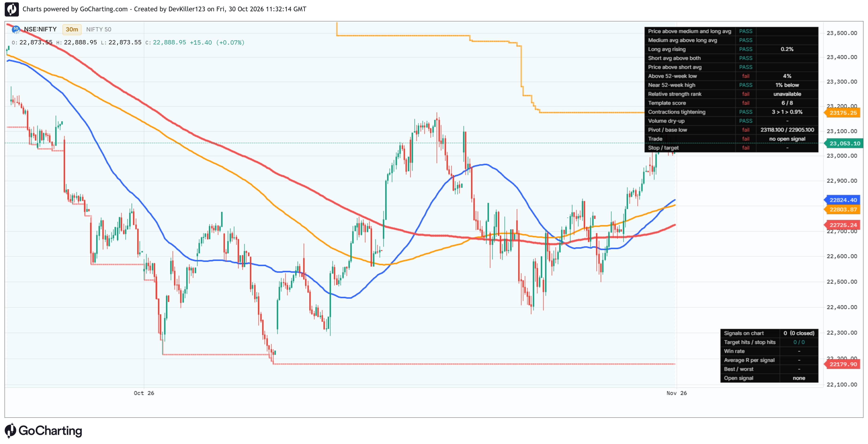868x444 pixels.
Task: Click the 'Volume dry-up' row label
Action: tap(666, 121)
